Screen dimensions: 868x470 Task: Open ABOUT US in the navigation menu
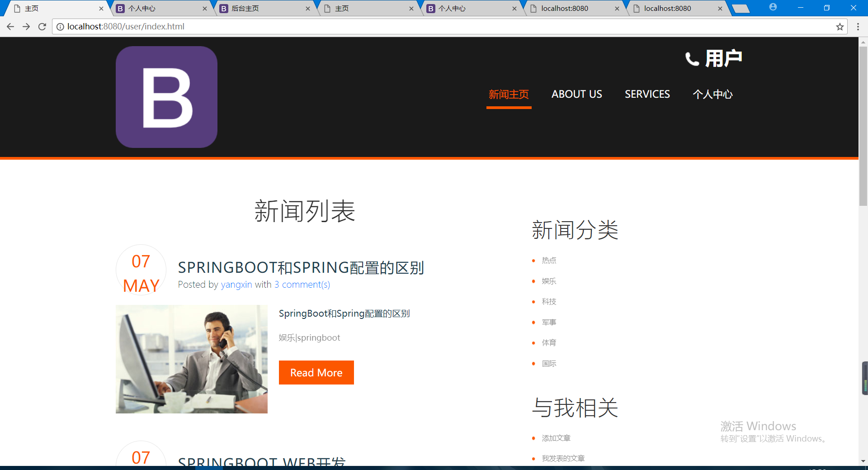click(576, 95)
